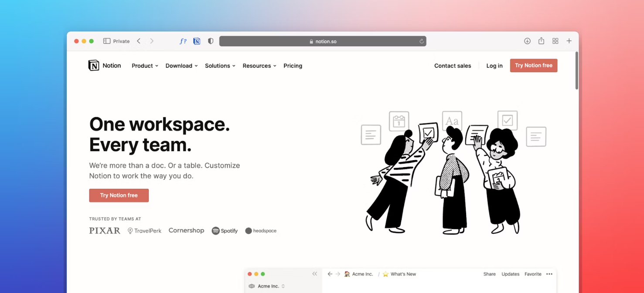The height and width of the screenshot is (293, 644).
Task: Click the One workspace. Every team. headline
Action: click(x=160, y=135)
